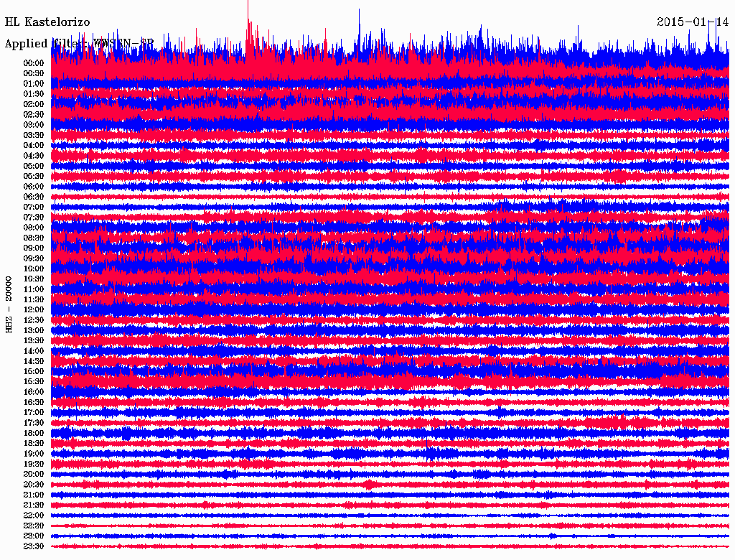
Task: Select the 04:00 time label
Action: (34, 146)
